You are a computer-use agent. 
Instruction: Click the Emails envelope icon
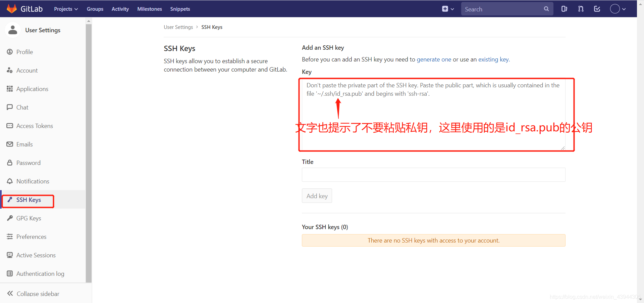(x=10, y=144)
